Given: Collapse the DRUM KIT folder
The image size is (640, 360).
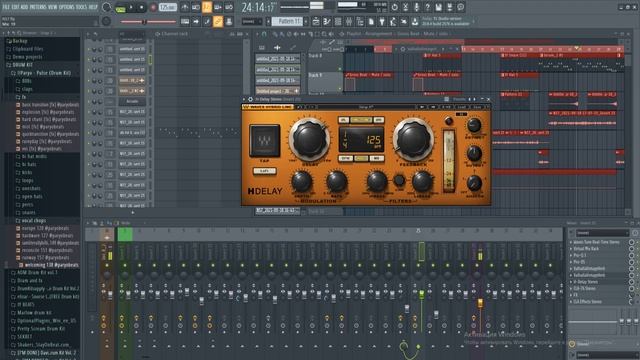Looking at the screenshot, I should click(20, 64).
